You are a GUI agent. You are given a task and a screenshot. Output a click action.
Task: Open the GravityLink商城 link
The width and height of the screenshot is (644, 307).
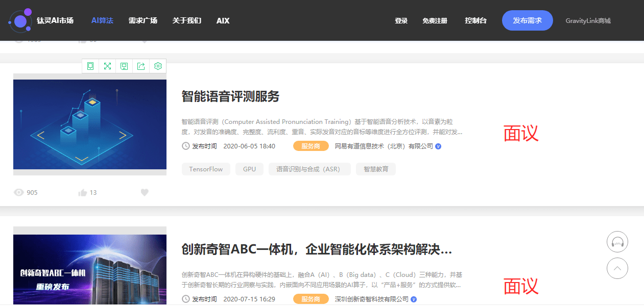coord(588,21)
